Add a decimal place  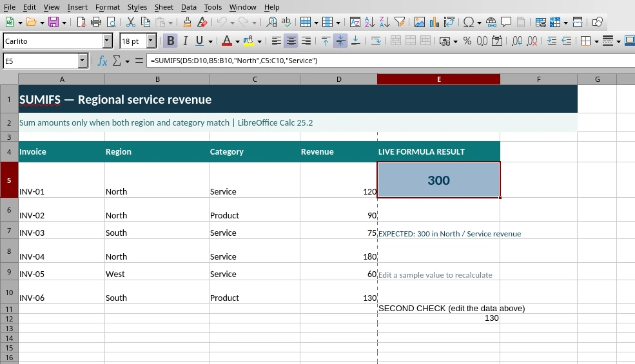click(x=517, y=41)
